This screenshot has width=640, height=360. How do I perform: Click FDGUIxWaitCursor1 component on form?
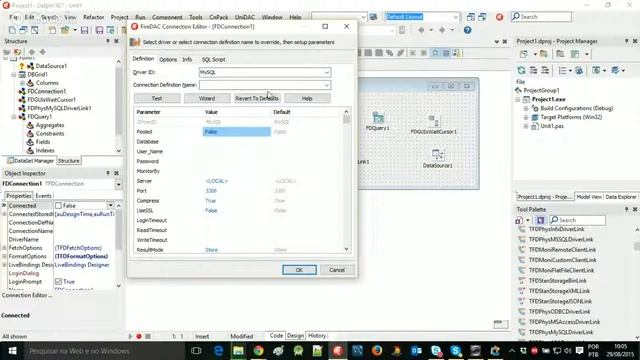point(433,125)
